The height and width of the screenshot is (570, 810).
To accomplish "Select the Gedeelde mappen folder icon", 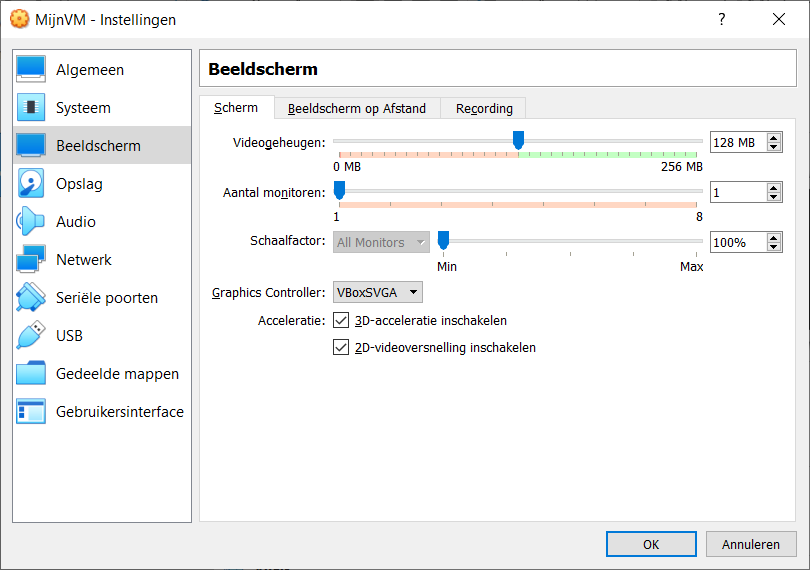I will pyautogui.click(x=31, y=374).
